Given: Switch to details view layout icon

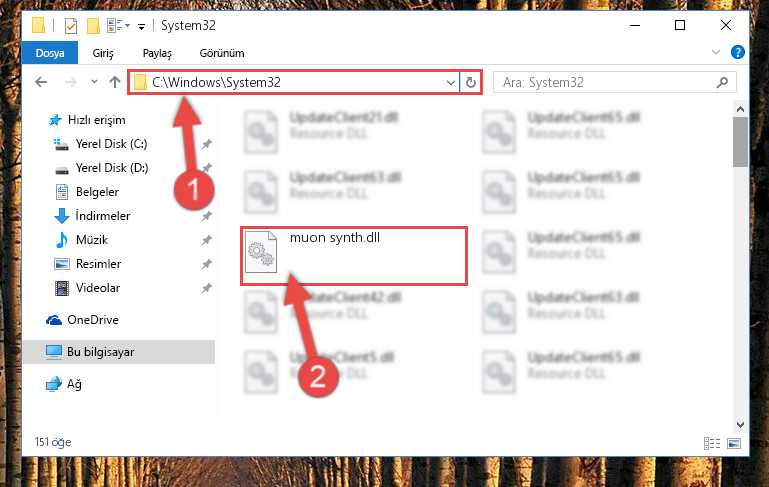Looking at the screenshot, I should coord(712,443).
